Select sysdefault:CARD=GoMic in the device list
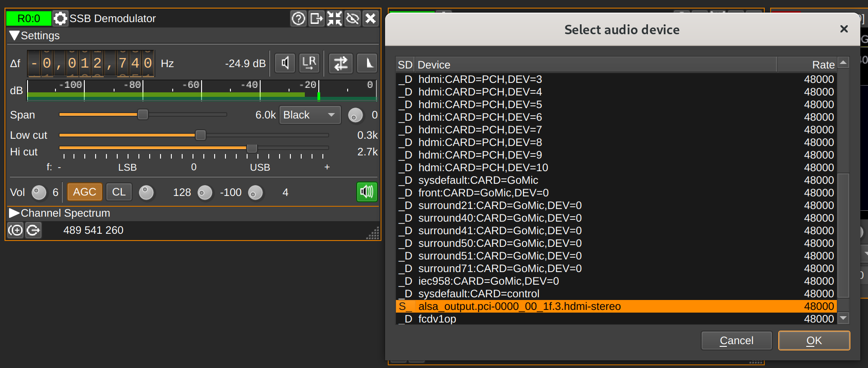This screenshot has width=868, height=368. (478, 180)
